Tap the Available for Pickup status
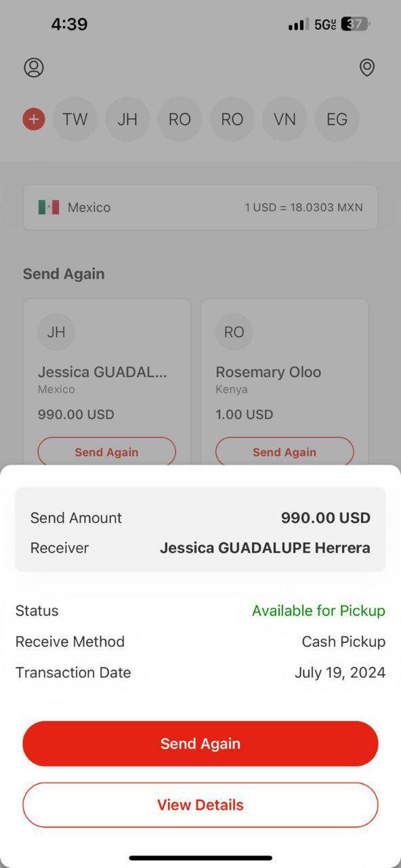 tap(318, 610)
